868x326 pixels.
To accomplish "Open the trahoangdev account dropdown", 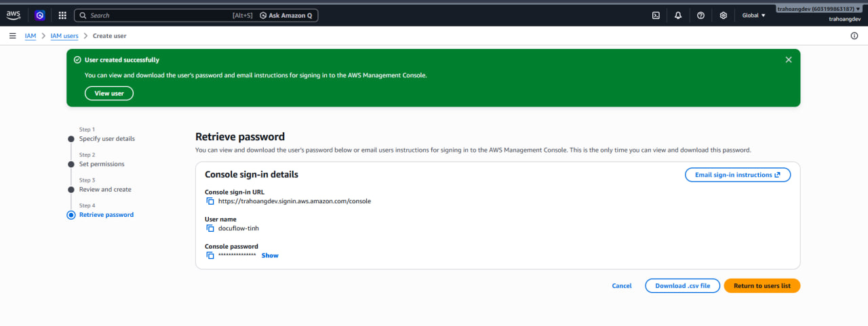I will (x=819, y=9).
